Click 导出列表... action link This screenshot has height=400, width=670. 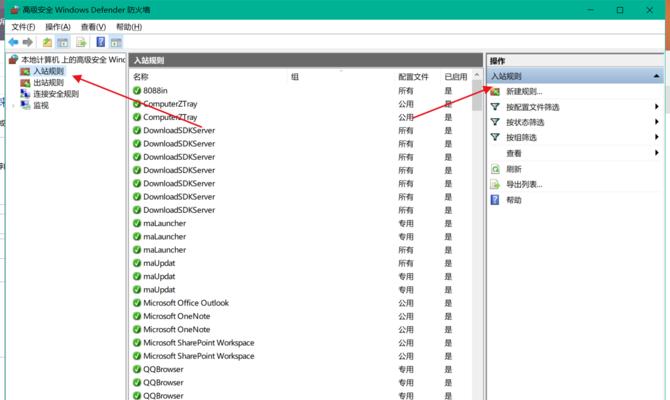pos(524,185)
